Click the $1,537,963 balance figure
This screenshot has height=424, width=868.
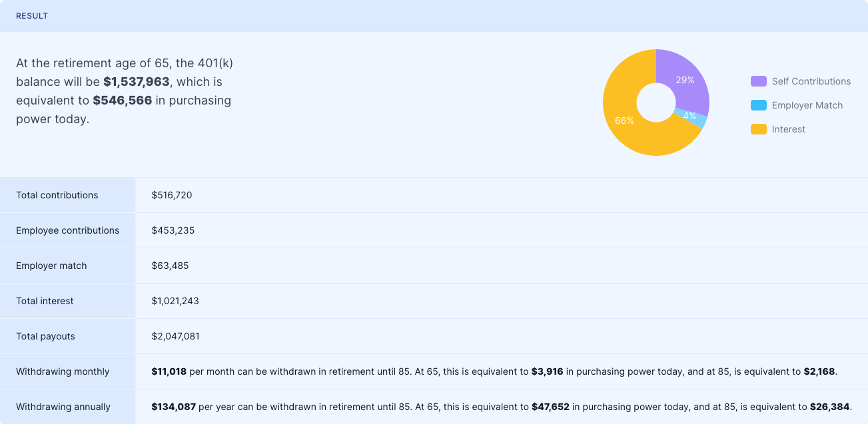pos(136,82)
